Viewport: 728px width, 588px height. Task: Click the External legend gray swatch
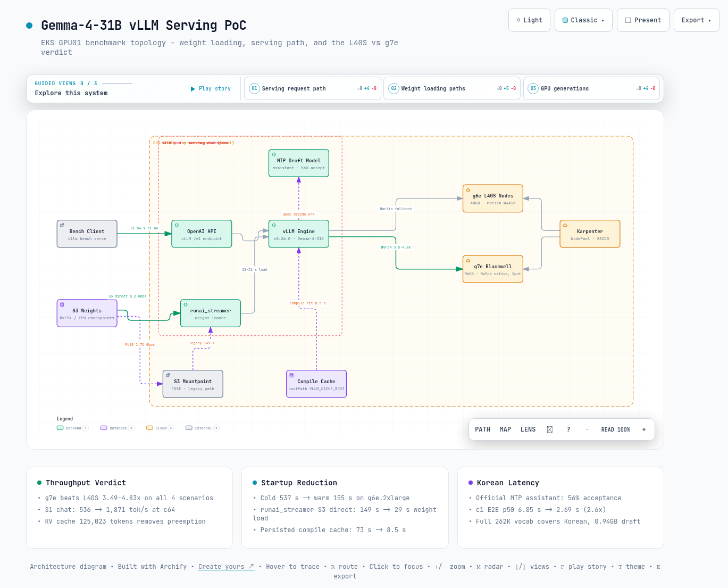click(189, 428)
